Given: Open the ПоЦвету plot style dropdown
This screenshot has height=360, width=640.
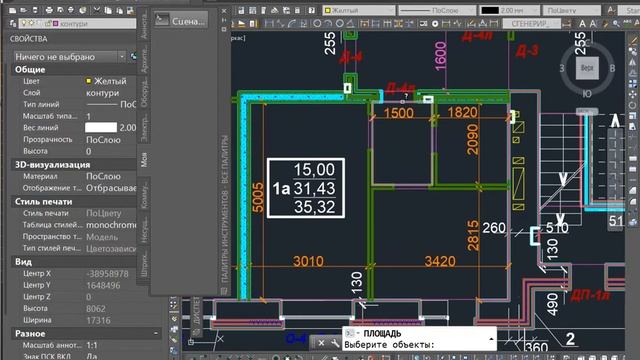Looking at the screenshot, I should [x=572, y=10].
